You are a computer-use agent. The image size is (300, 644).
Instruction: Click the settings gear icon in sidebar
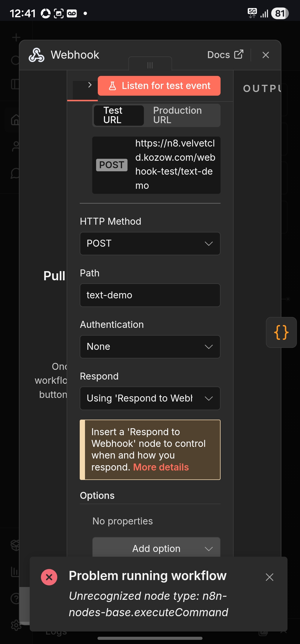pos(16,625)
